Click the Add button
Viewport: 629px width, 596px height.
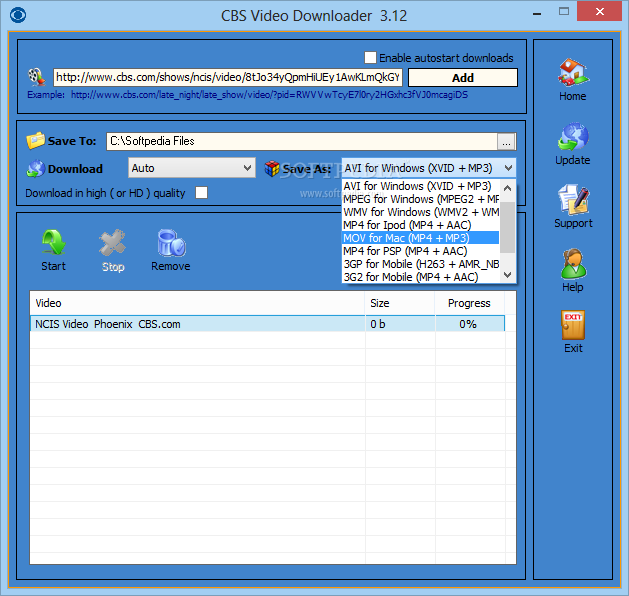click(463, 77)
